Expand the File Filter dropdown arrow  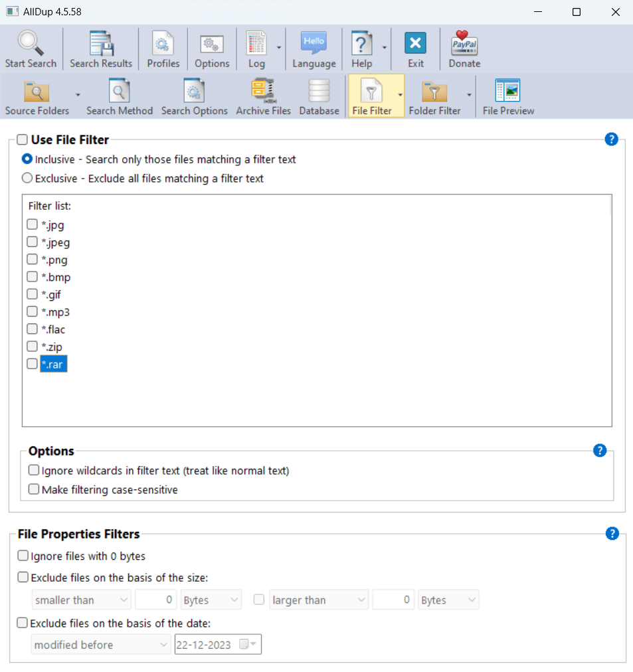click(x=400, y=95)
